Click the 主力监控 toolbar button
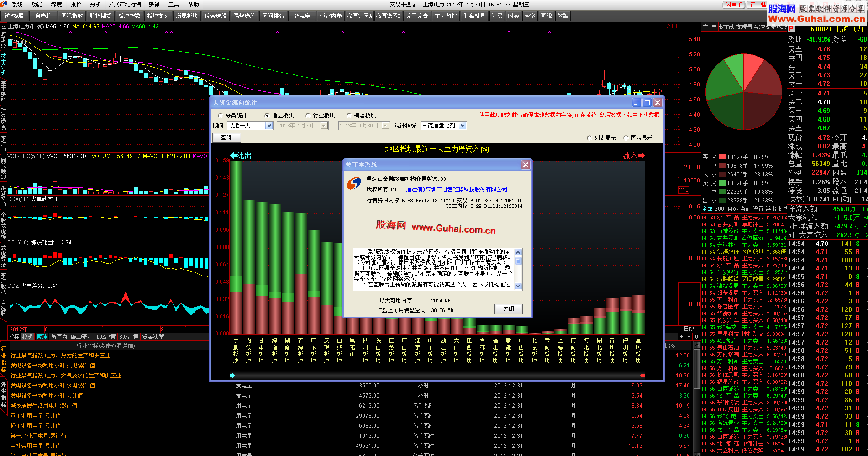This screenshot has height=456, width=868. (446, 16)
